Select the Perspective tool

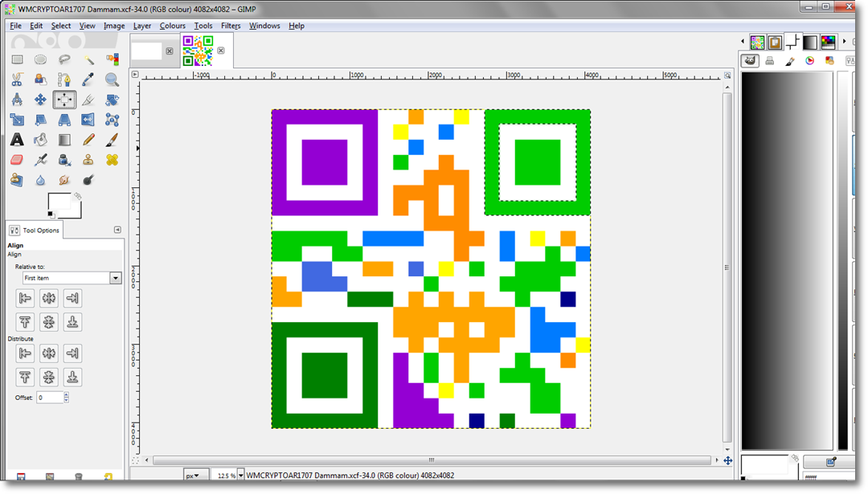(x=64, y=120)
